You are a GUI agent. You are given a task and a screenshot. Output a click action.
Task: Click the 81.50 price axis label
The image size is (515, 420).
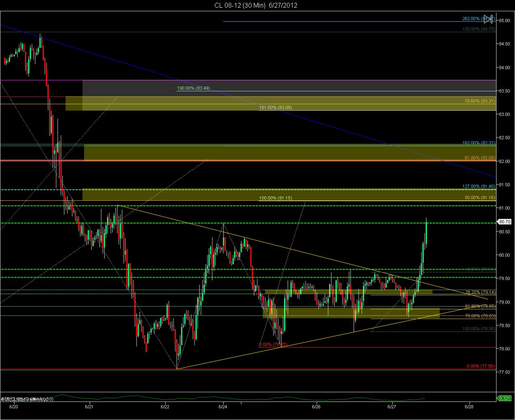coord(505,185)
